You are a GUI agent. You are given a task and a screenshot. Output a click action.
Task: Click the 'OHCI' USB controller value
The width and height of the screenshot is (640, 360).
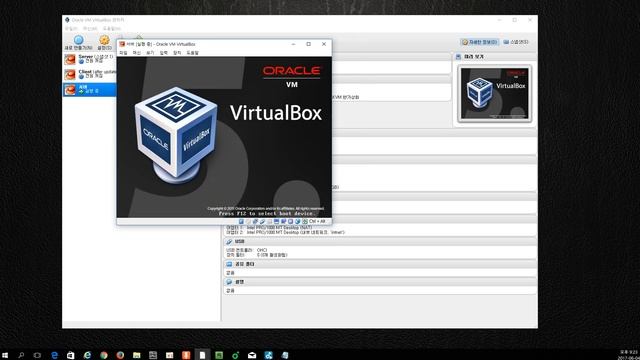(262, 250)
